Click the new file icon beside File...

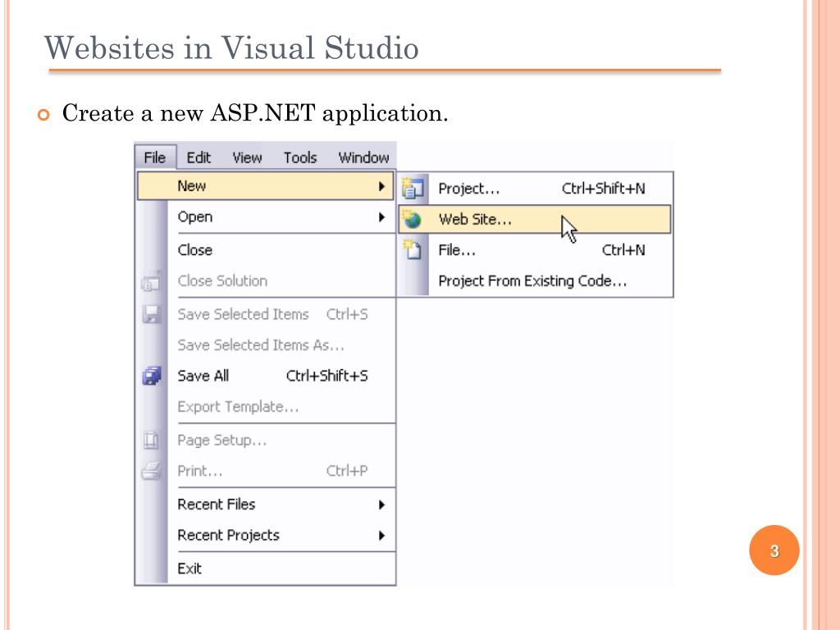pyautogui.click(x=413, y=249)
